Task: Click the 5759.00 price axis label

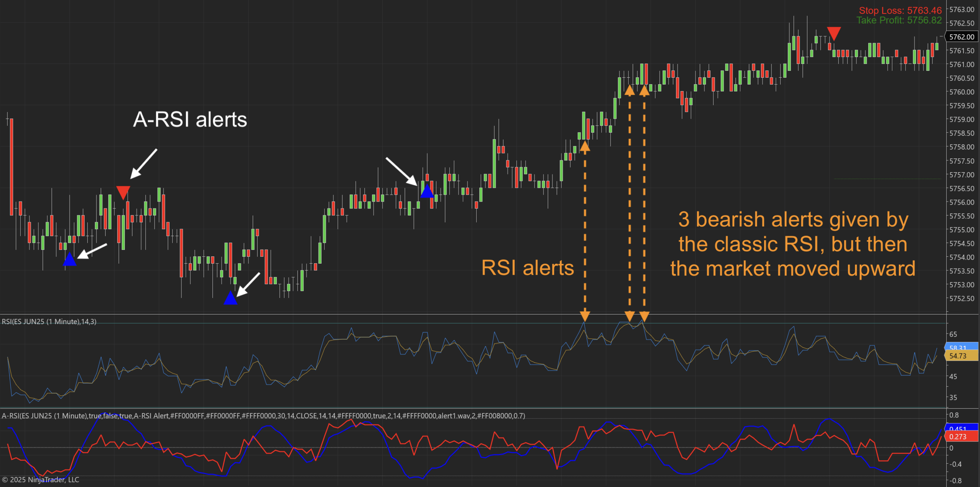Action: (x=962, y=119)
